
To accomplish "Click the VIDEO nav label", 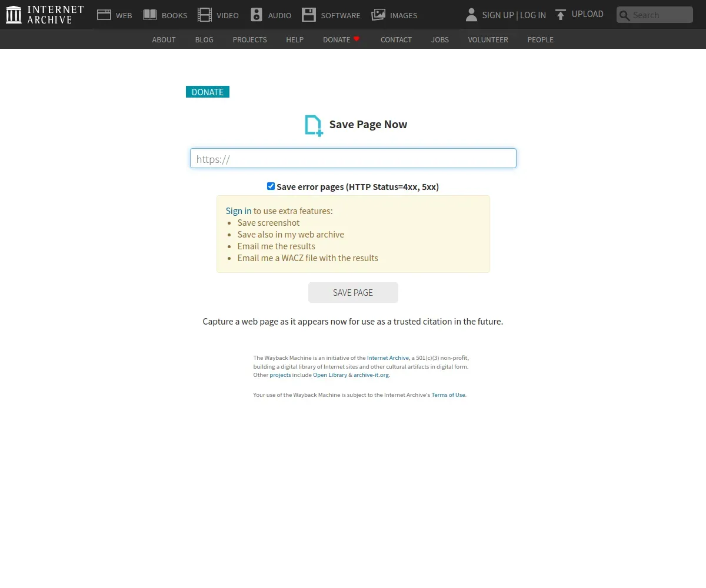I will [x=228, y=15].
